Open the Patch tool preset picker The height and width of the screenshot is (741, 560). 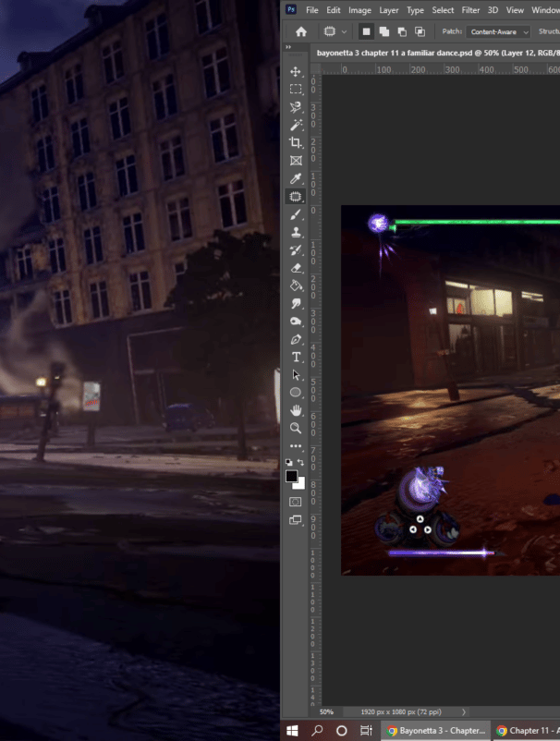(334, 31)
